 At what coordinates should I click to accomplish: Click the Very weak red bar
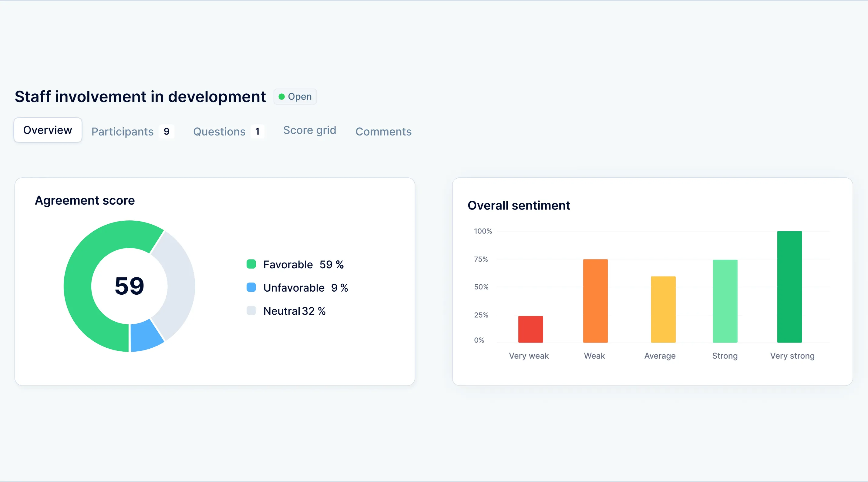(x=530, y=328)
